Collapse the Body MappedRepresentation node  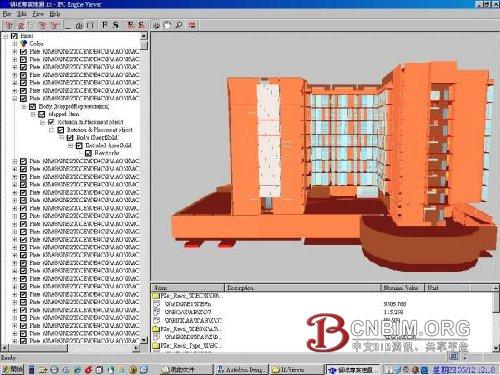click(24, 107)
